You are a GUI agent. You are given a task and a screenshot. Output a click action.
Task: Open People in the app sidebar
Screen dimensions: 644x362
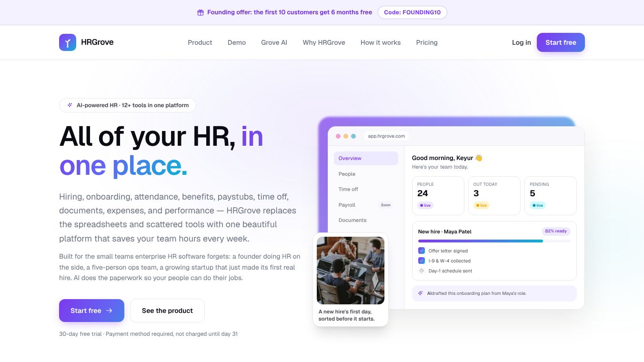(366, 174)
